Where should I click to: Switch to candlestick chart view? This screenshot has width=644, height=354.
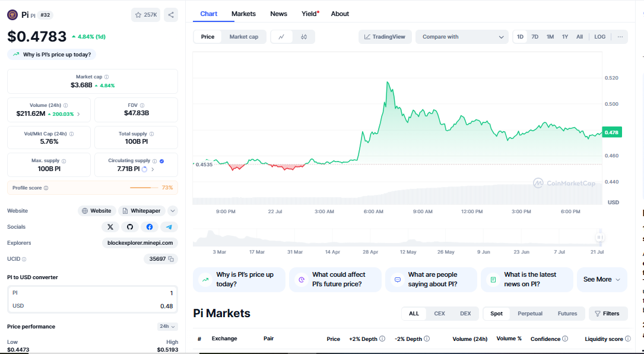(304, 37)
